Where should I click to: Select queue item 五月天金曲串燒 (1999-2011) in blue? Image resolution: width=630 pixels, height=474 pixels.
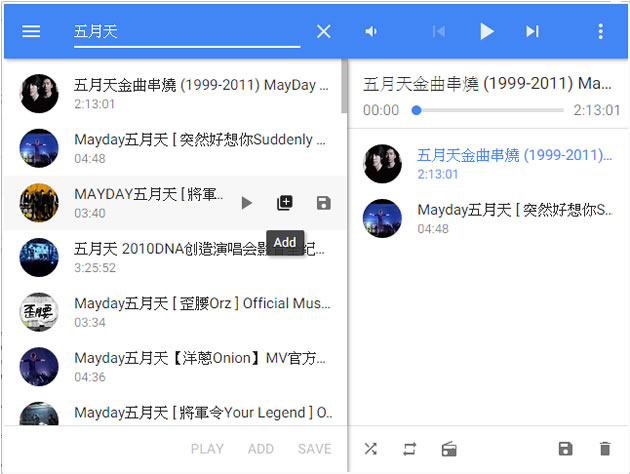coord(488,164)
